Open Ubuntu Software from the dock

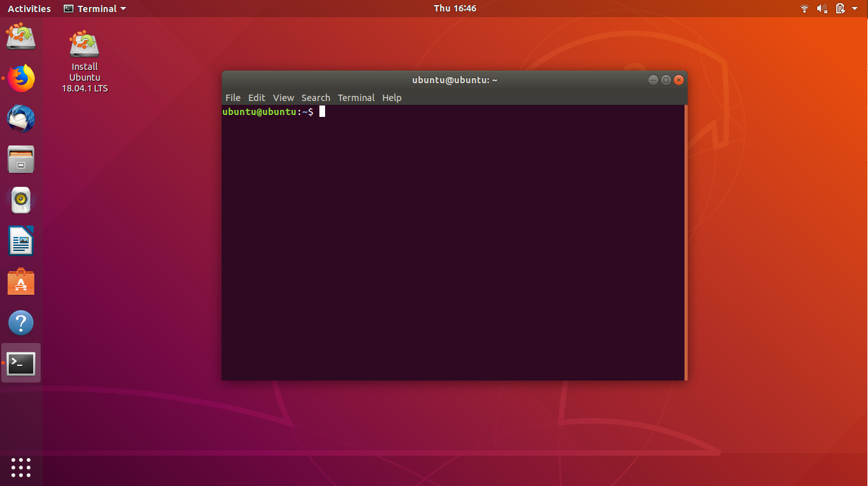click(x=21, y=282)
